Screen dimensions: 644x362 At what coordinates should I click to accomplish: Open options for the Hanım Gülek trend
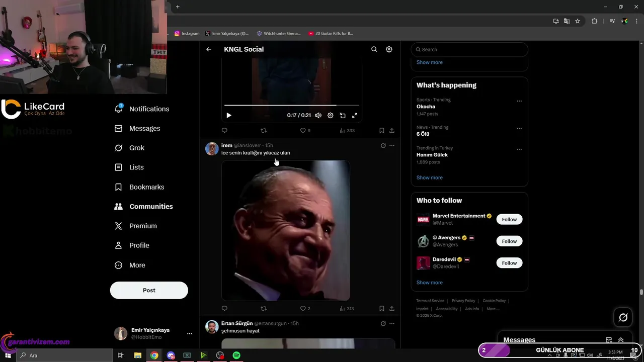(x=519, y=149)
